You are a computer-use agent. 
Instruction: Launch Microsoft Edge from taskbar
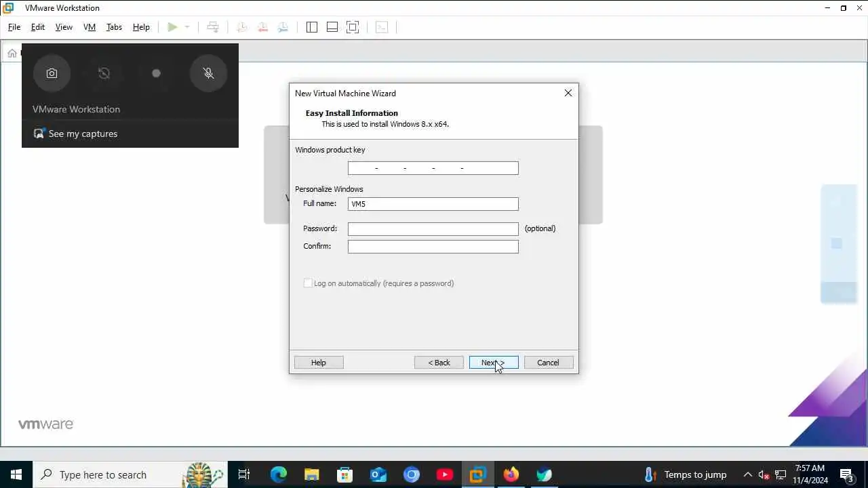pos(278,474)
